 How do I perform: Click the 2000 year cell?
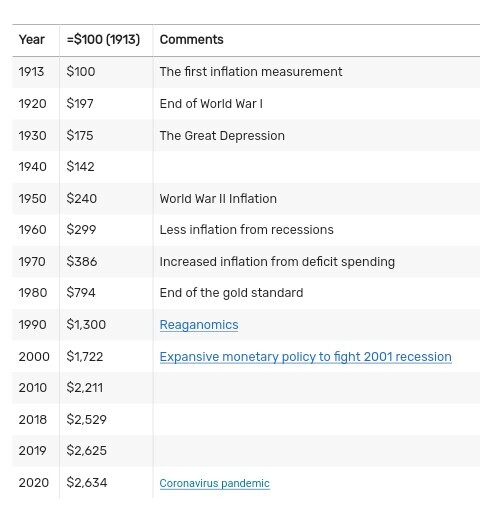coord(34,357)
